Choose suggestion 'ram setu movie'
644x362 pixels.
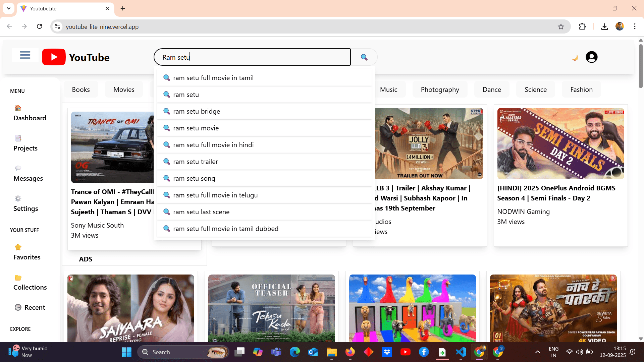point(264,128)
